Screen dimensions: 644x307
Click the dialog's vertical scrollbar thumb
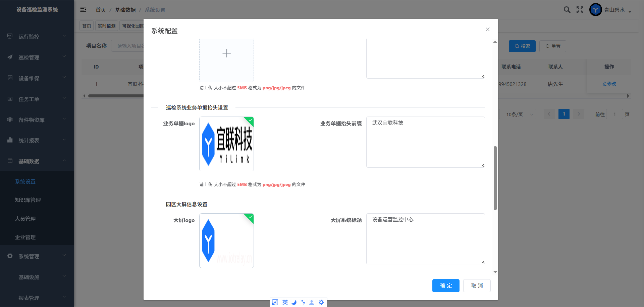(495, 178)
